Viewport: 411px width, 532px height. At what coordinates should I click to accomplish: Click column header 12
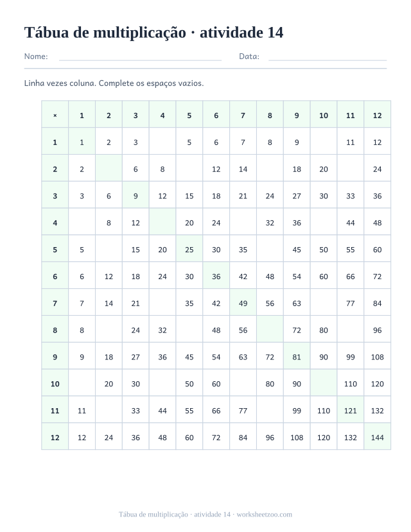377,116
